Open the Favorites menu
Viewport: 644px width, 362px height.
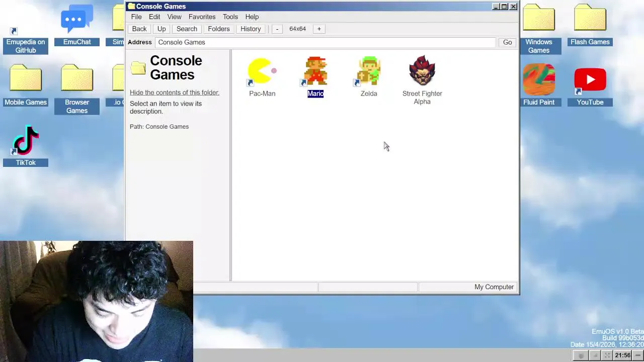pyautogui.click(x=202, y=17)
